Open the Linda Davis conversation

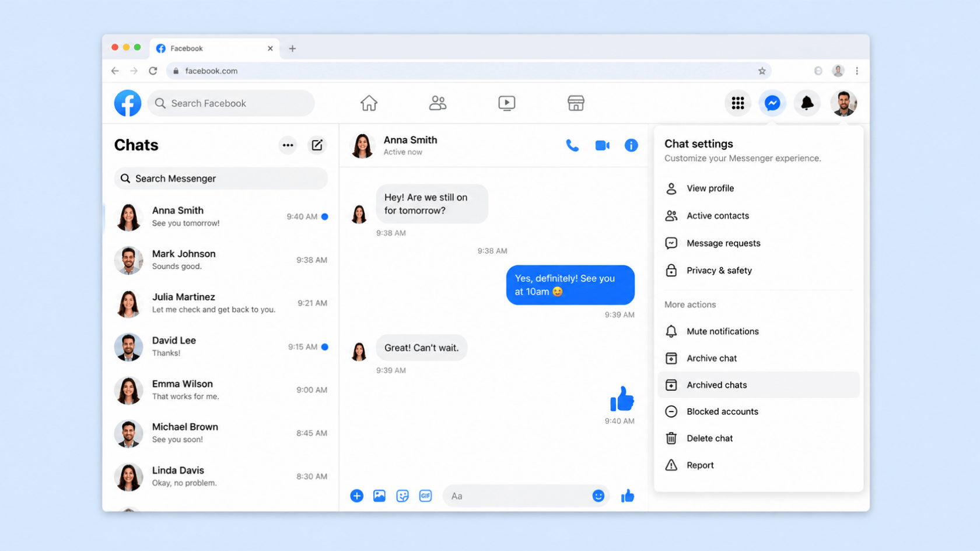220,476
